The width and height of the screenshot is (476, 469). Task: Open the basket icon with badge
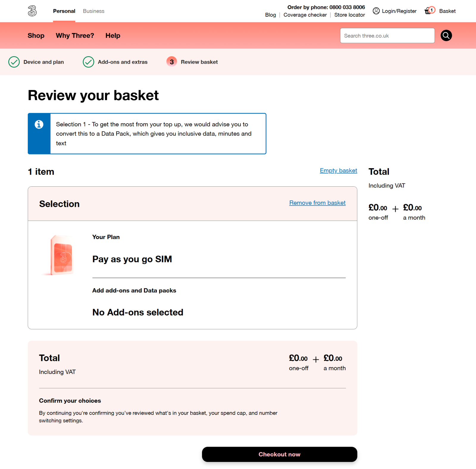429,11
